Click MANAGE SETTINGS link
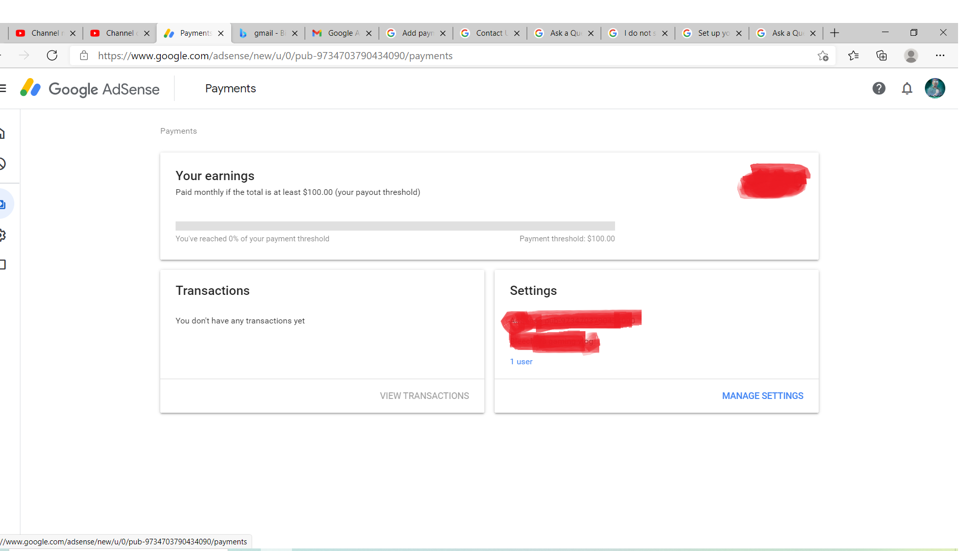Viewport: 980px width, 551px height. click(x=762, y=396)
